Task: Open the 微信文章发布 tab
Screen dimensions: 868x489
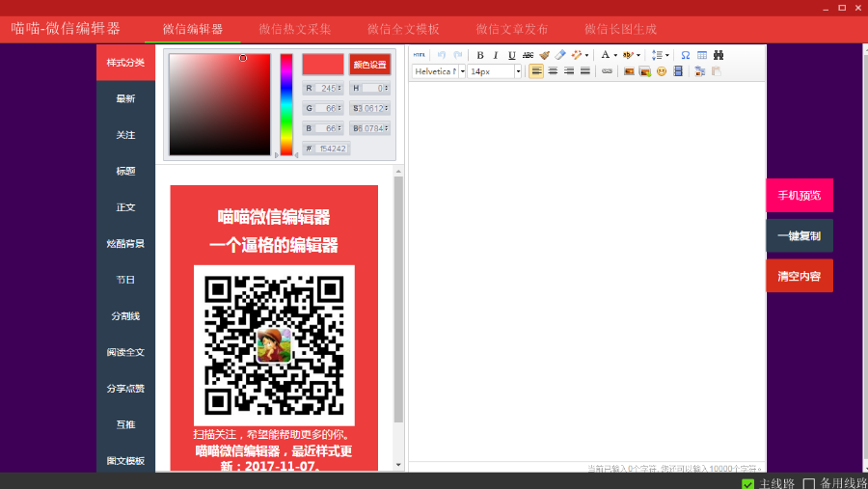Action: [x=512, y=29]
